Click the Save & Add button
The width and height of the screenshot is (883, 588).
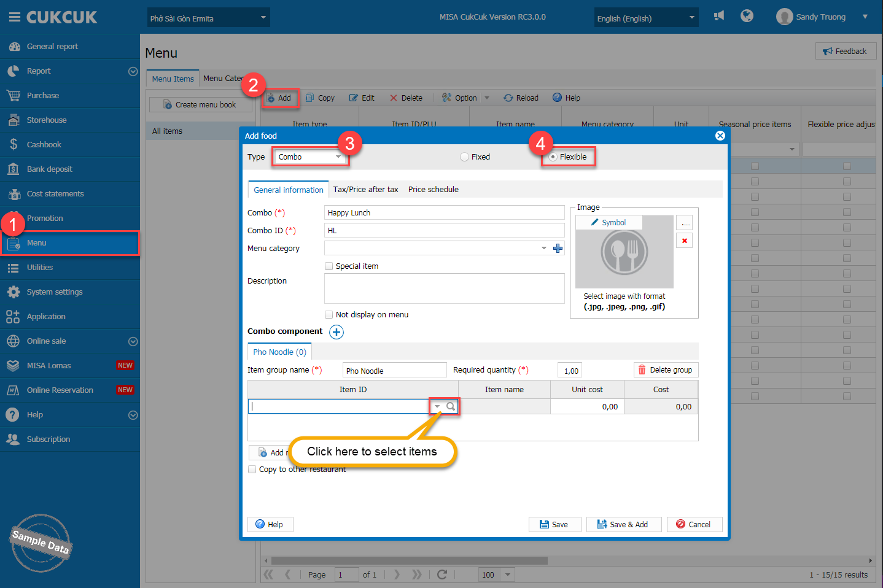[x=623, y=524]
